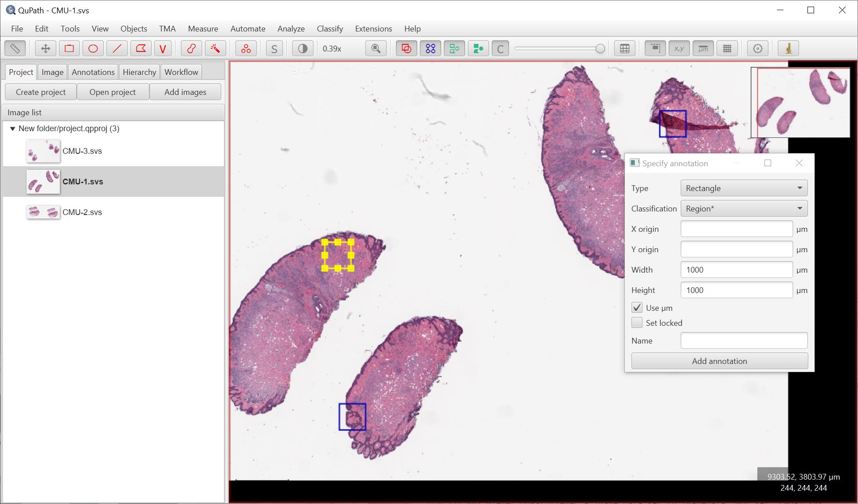Screen dimensions: 858x504
Task: Toggle show detections button
Action: click(454, 48)
